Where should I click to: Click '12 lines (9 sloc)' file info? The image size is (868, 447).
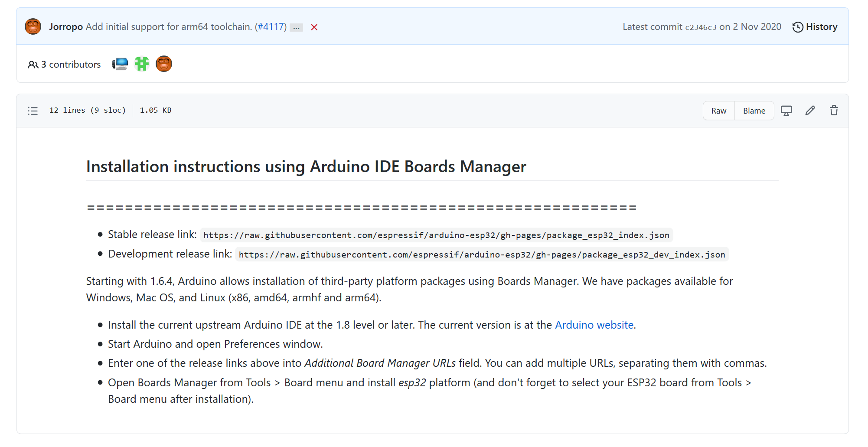point(87,110)
